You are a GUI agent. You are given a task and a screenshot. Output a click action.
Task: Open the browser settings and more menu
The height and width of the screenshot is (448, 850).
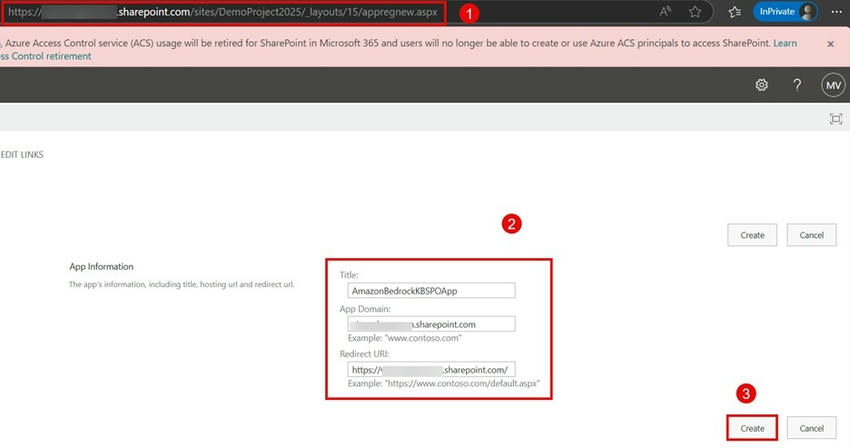point(836,11)
